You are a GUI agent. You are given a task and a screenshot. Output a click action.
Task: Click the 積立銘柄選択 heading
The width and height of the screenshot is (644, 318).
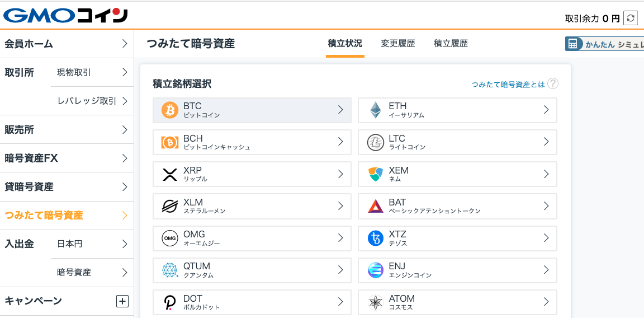coord(182,85)
